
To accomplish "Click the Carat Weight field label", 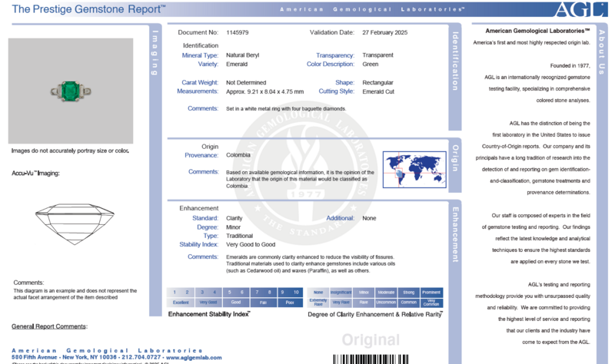I will click(200, 83).
